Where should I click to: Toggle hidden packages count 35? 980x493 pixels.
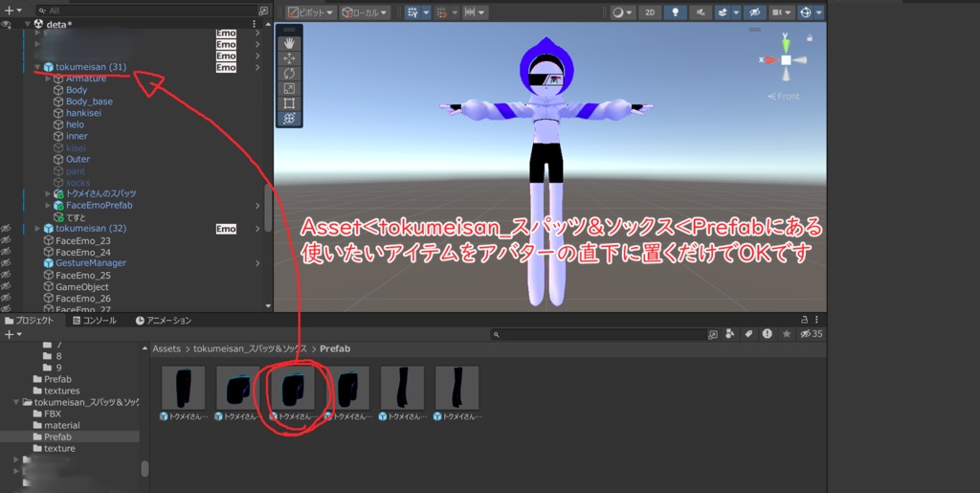[812, 334]
